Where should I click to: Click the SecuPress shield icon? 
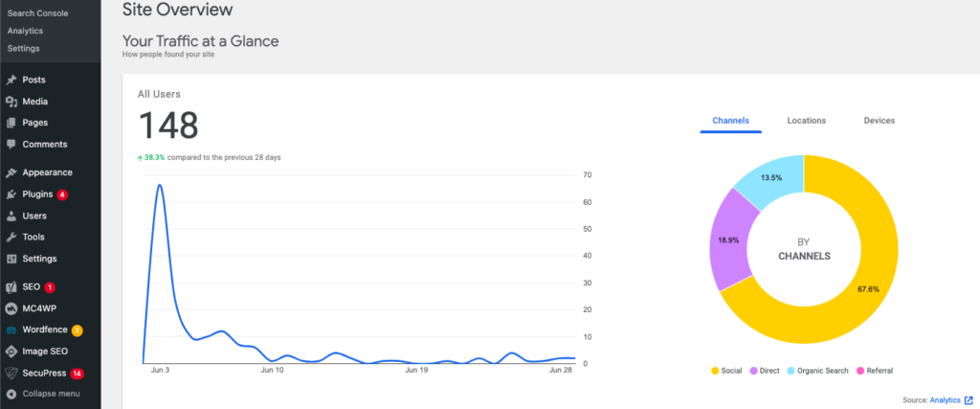point(11,373)
